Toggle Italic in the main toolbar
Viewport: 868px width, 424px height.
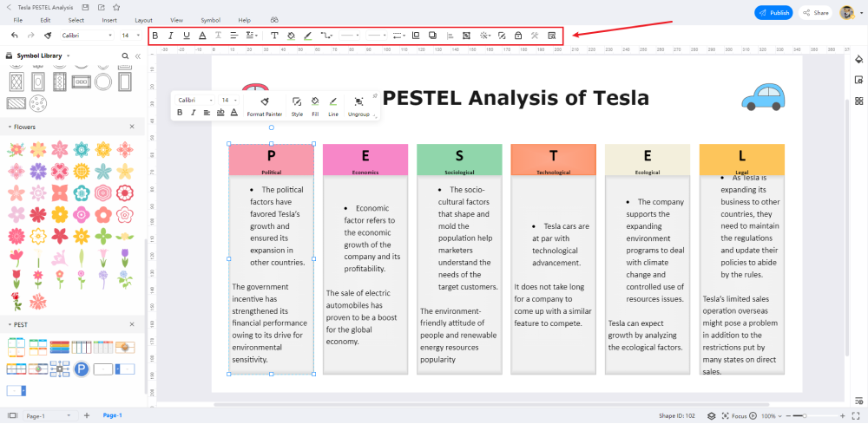[170, 36]
